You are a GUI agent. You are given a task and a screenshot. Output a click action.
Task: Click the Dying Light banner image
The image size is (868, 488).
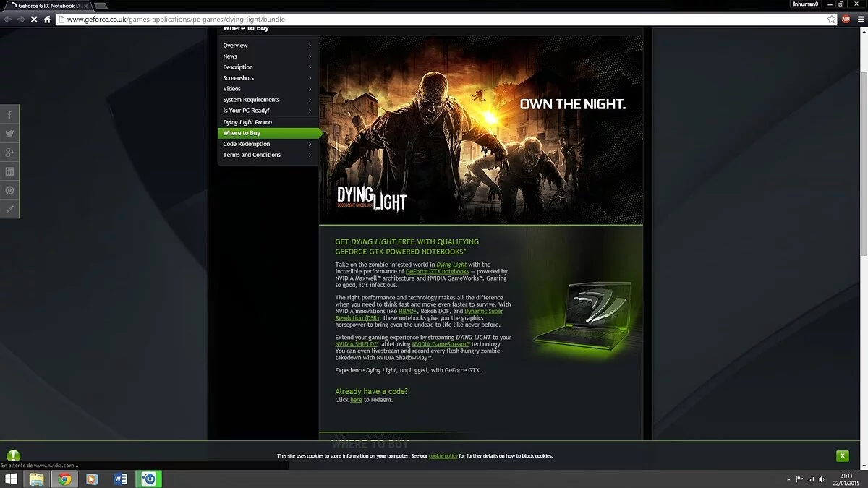[x=481, y=130]
